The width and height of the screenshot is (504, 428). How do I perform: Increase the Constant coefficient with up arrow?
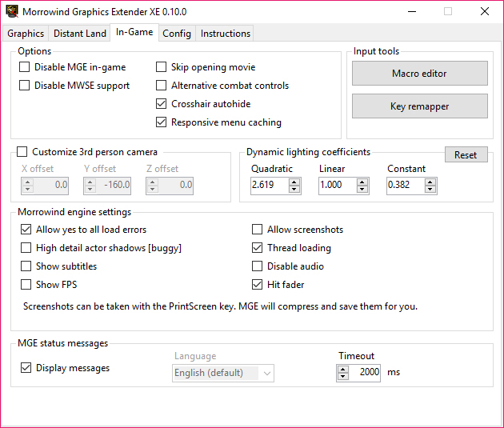pos(430,182)
